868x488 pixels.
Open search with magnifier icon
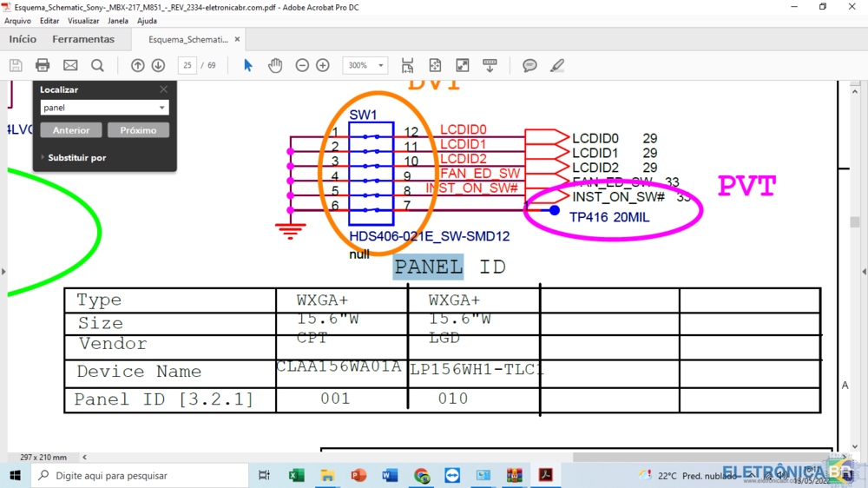click(97, 65)
